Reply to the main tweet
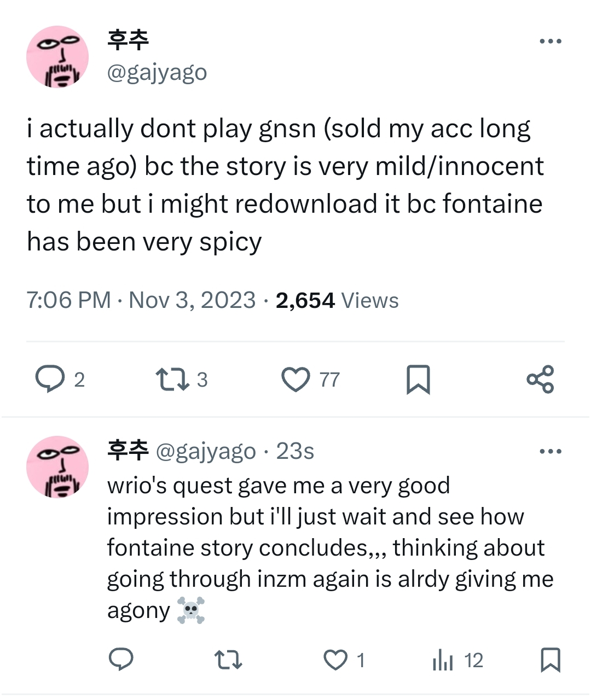591x700 pixels. (x=50, y=379)
